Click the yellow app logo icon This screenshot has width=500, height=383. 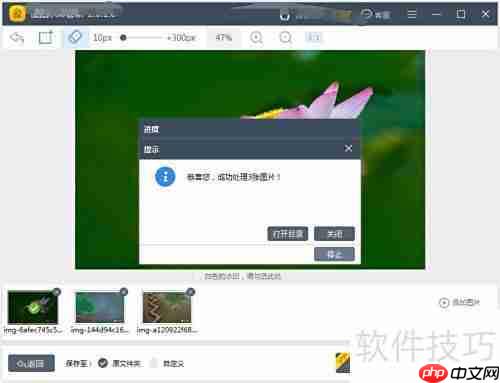(x=17, y=14)
